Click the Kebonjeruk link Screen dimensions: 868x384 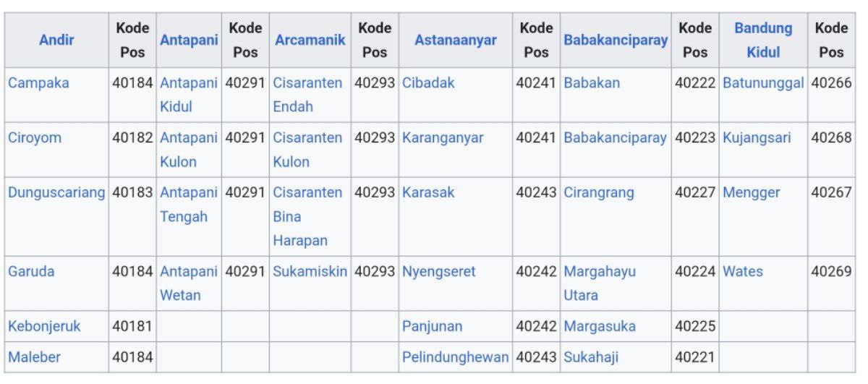[44, 326]
